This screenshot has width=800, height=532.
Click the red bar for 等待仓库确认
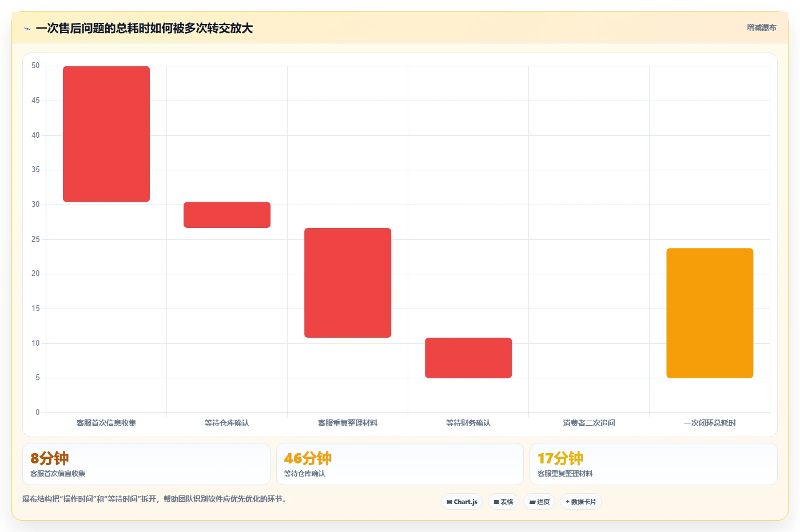(x=227, y=215)
